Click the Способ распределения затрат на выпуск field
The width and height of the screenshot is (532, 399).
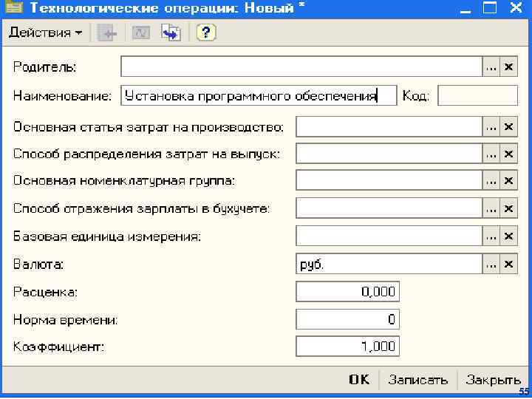click(389, 154)
